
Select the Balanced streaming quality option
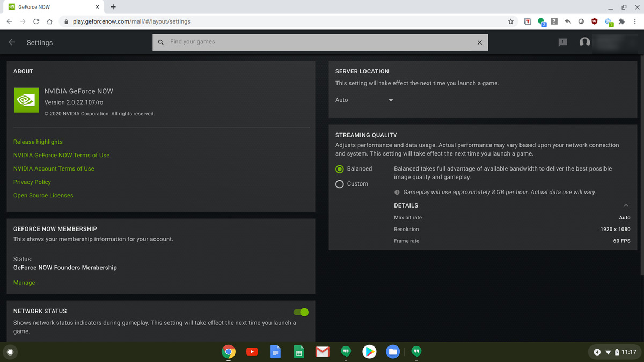point(339,168)
